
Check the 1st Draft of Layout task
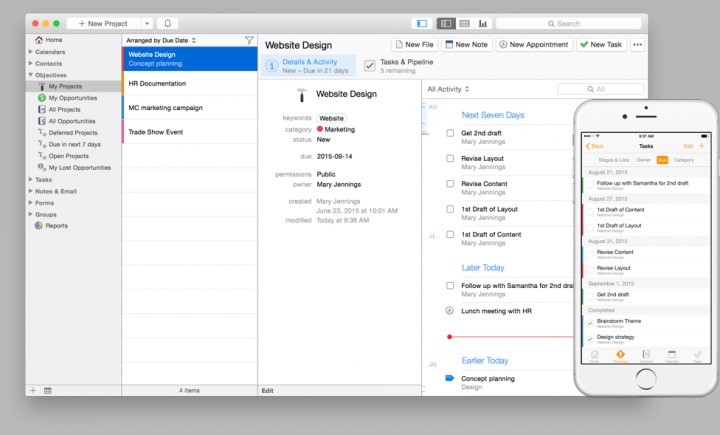pos(450,209)
